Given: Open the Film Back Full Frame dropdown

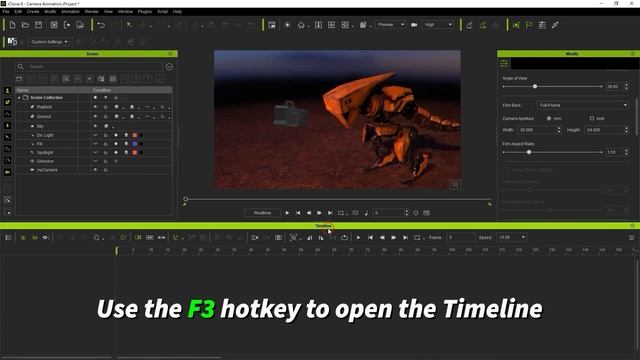Looking at the screenshot, I should pos(582,105).
